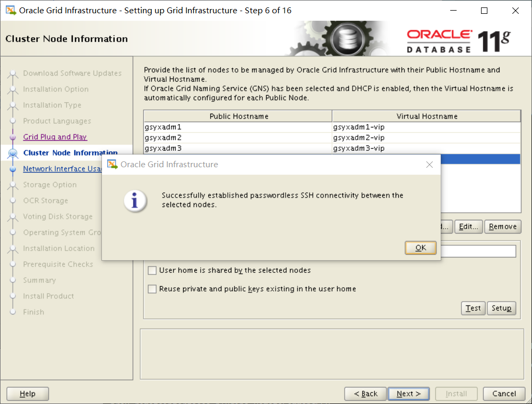The image size is (532, 404).
Task: Click the Installation Option step
Action: (x=56, y=89)
